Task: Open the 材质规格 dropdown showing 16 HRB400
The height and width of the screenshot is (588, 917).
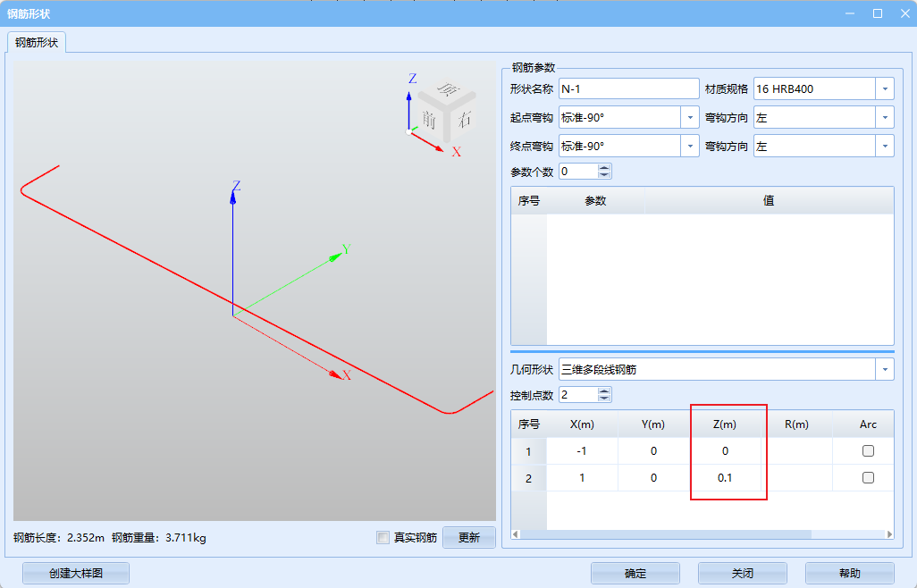Action: point(884,89)
